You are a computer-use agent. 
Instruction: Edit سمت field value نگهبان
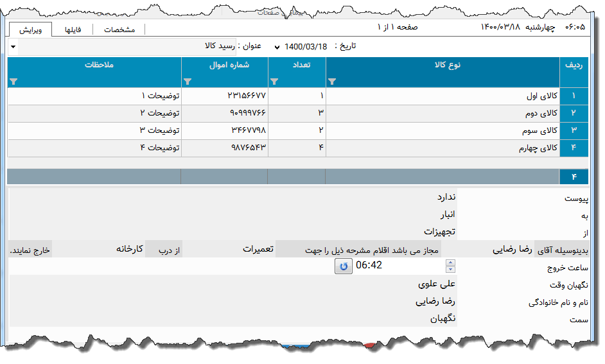(232, 319)
